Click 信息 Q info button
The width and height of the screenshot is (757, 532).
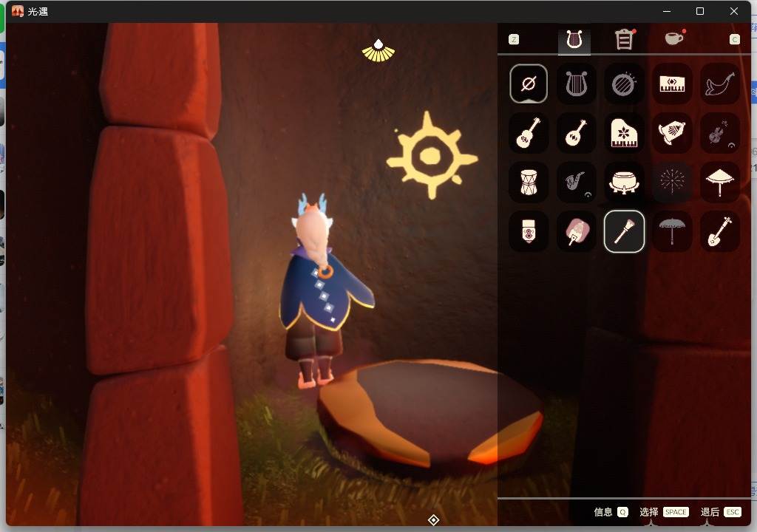click(611, 512)
